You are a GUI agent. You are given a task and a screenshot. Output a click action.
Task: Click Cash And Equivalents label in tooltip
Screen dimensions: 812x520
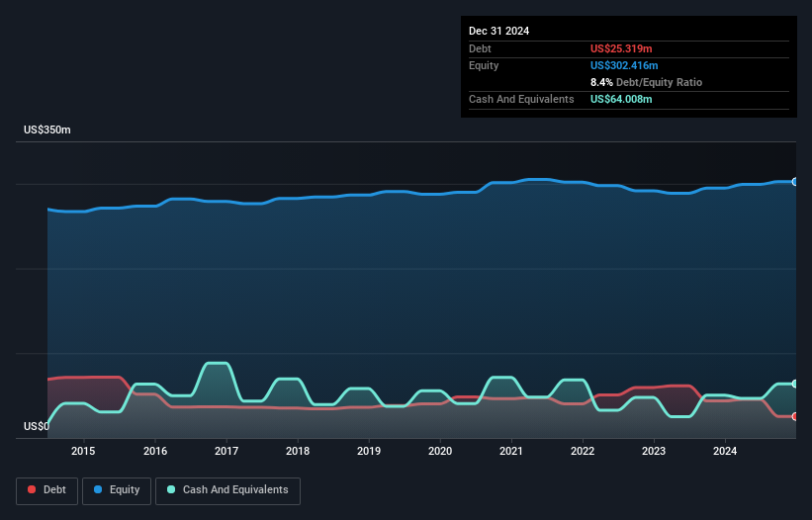point(521,99)
